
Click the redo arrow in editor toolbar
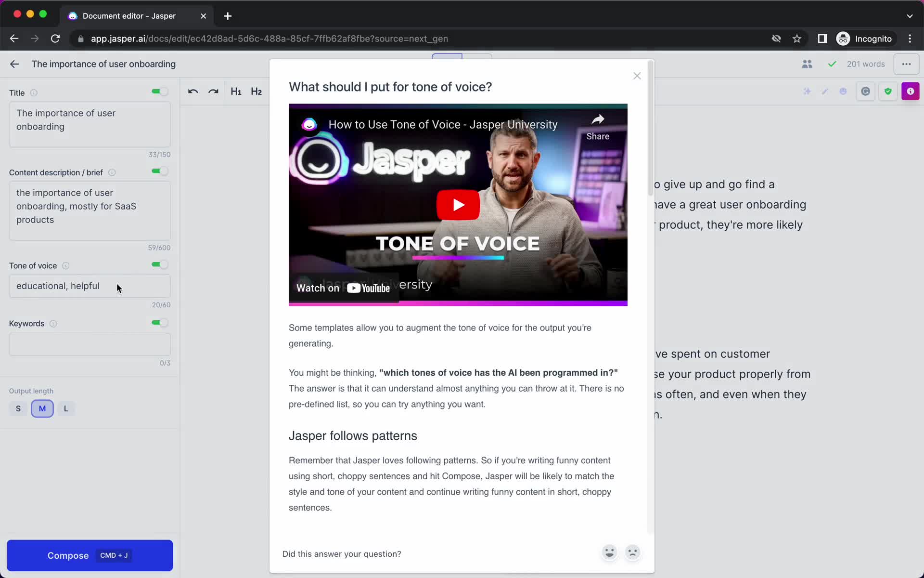[x=213, y=92]
